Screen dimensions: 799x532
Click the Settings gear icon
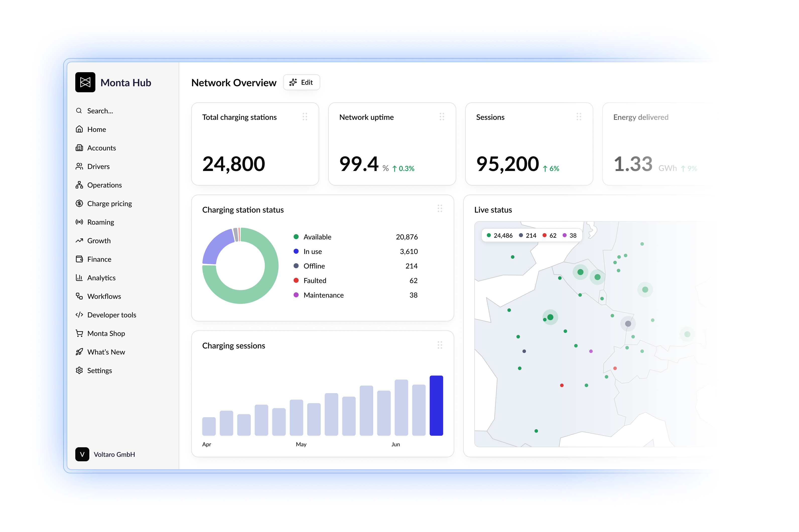pos(79,371)
